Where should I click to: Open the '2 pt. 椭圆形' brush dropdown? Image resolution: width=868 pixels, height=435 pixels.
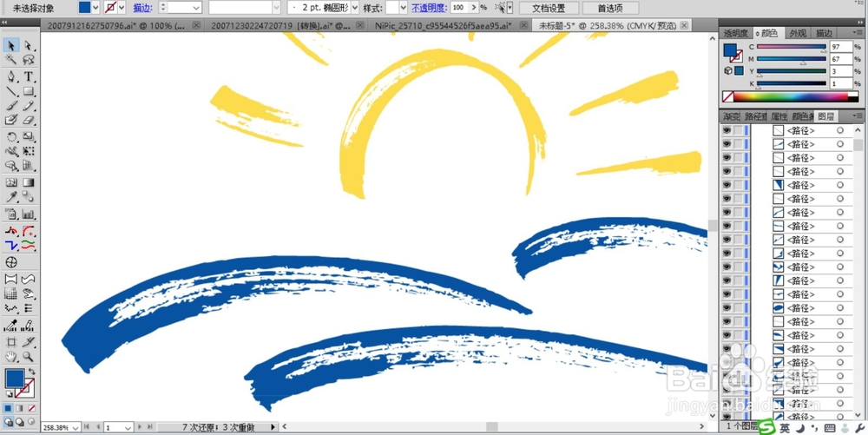point(355,8)
